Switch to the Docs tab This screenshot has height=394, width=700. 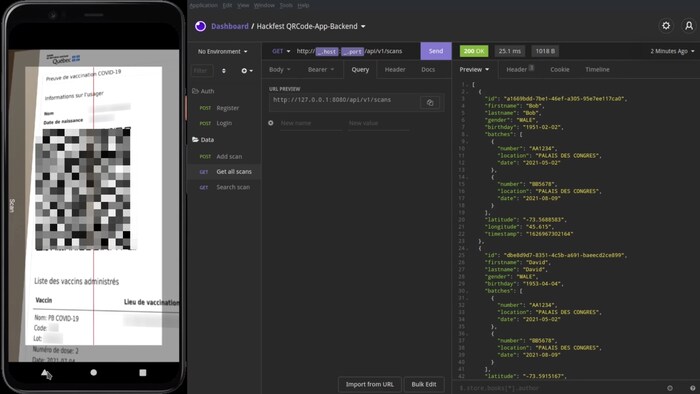pos(428,70)
